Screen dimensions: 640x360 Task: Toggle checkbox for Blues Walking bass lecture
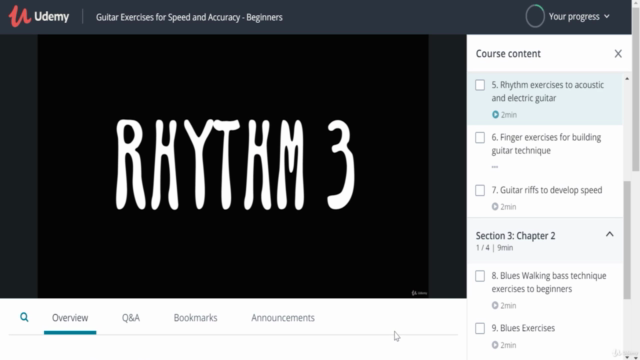pos(480,276)
